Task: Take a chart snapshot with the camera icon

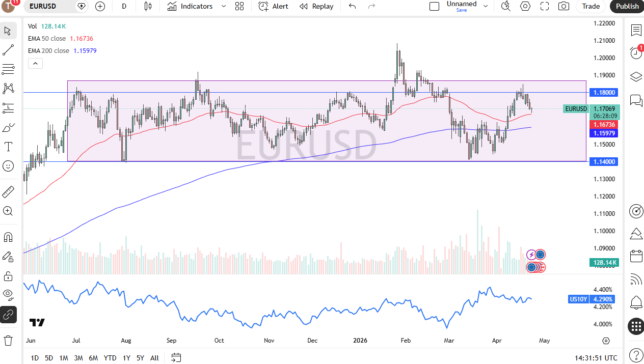Action: 562,6
